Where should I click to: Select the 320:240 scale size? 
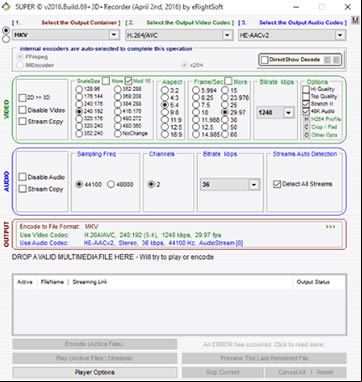pyautogui.click(x=79, y=126)
